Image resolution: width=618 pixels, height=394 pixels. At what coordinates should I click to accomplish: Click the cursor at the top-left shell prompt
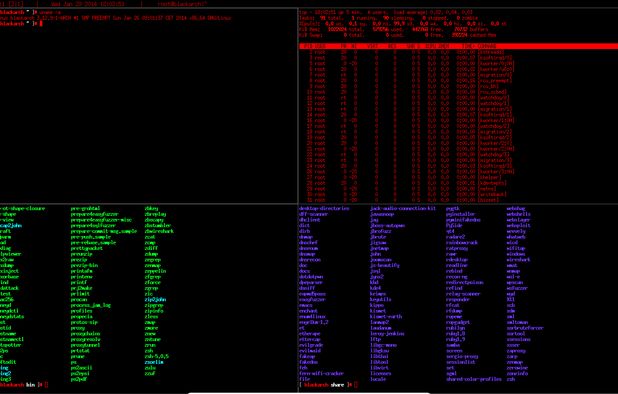pyautogui.click(x=41, y=24)
